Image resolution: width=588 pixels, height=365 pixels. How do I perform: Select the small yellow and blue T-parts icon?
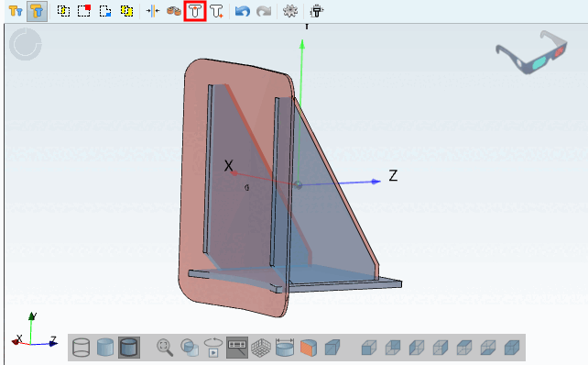pyautogui.click(x=16, y=11)
